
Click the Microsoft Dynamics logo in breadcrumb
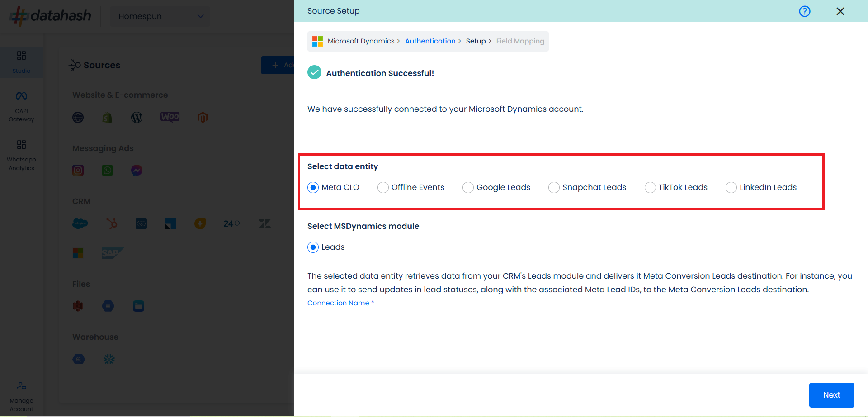pos(318,41)
